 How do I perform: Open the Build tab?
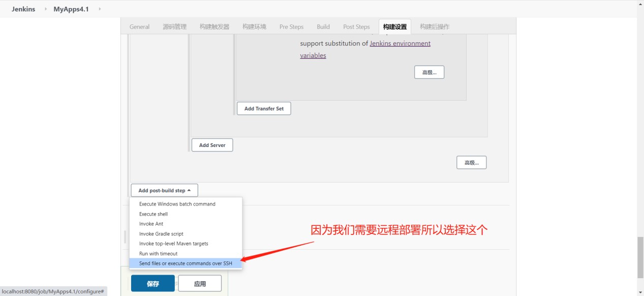click(x=323, y=26)
